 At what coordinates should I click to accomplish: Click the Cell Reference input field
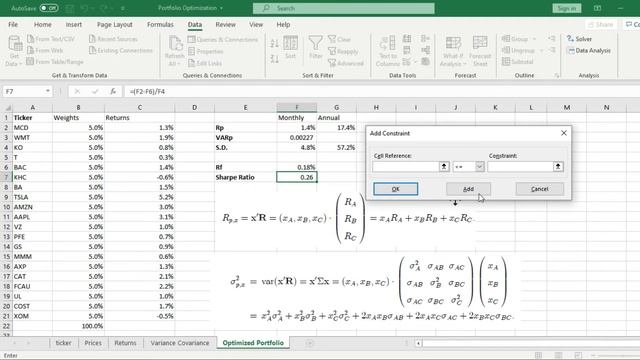click(x=405, y=167)
